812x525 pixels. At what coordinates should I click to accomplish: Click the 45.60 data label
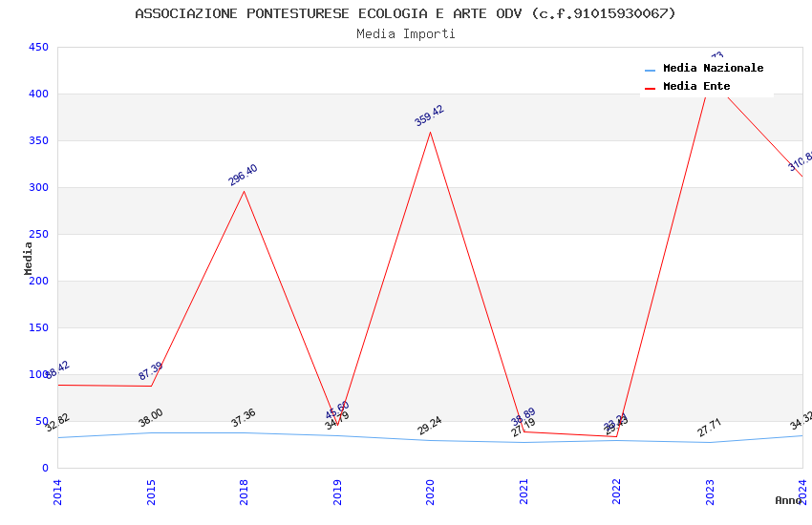pos(337,409)
